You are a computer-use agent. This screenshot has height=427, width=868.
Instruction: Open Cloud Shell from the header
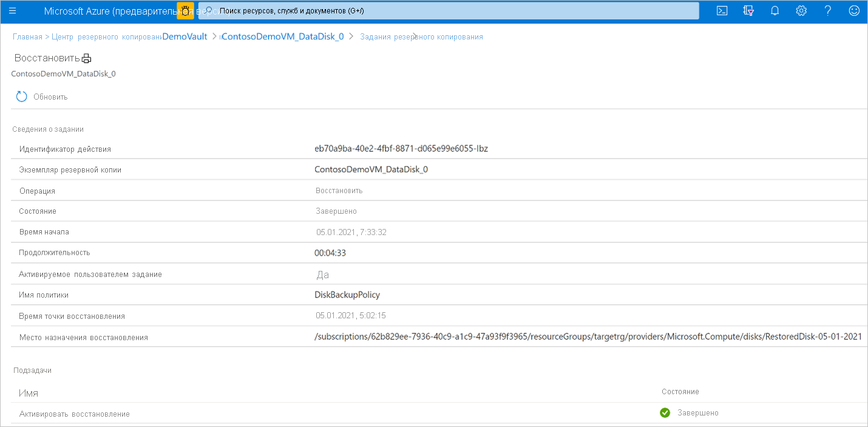722,11
